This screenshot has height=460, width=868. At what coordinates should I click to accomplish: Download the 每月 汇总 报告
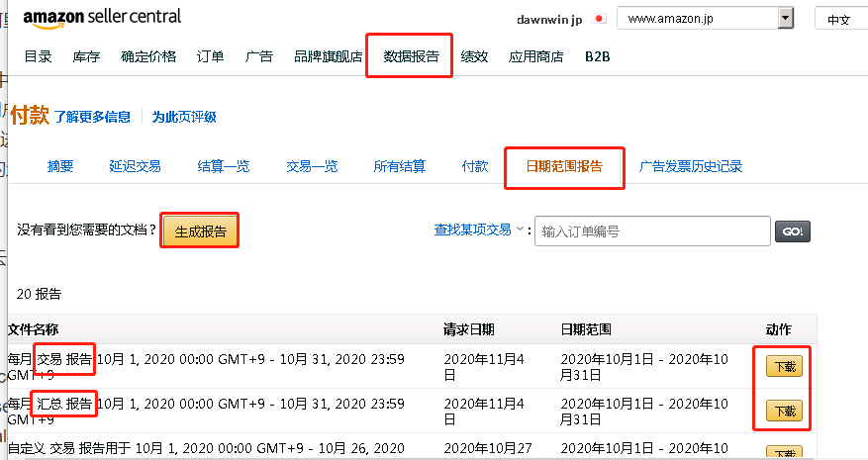(x=785, y=412)
